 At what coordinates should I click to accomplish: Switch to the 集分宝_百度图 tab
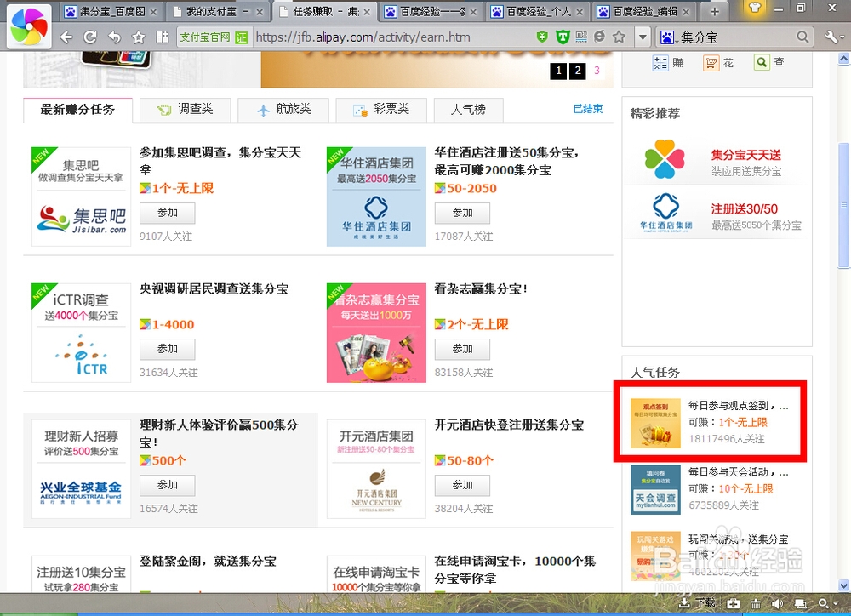[x=111, y=11]
